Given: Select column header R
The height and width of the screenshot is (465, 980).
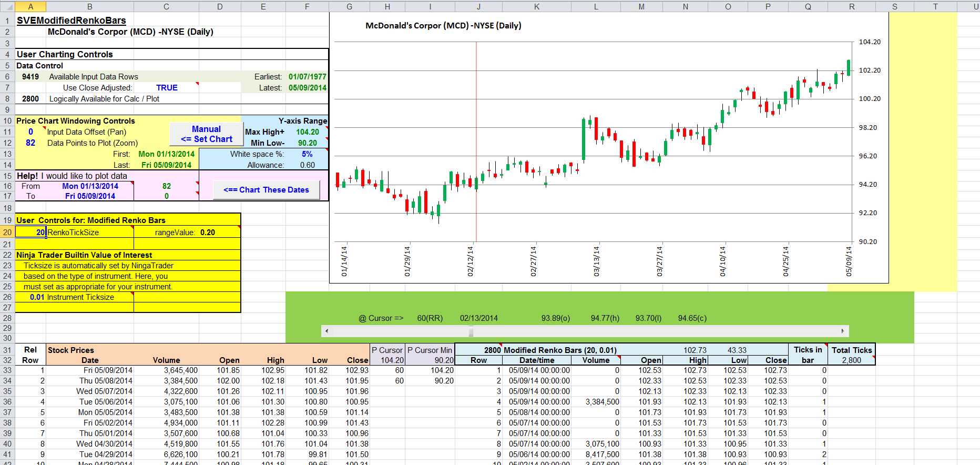Looking at the screenshot, I should coord(852,6).
